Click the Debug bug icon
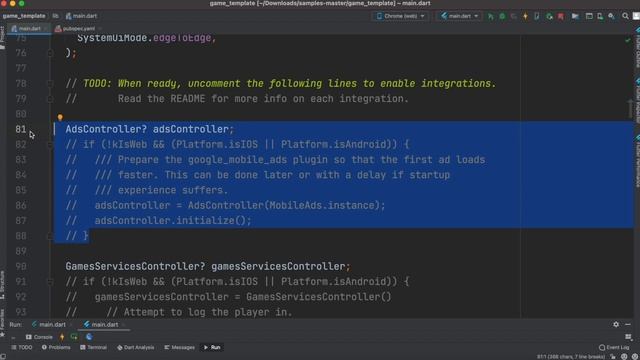Screen dimensions: 640x360 click(502, 16)
